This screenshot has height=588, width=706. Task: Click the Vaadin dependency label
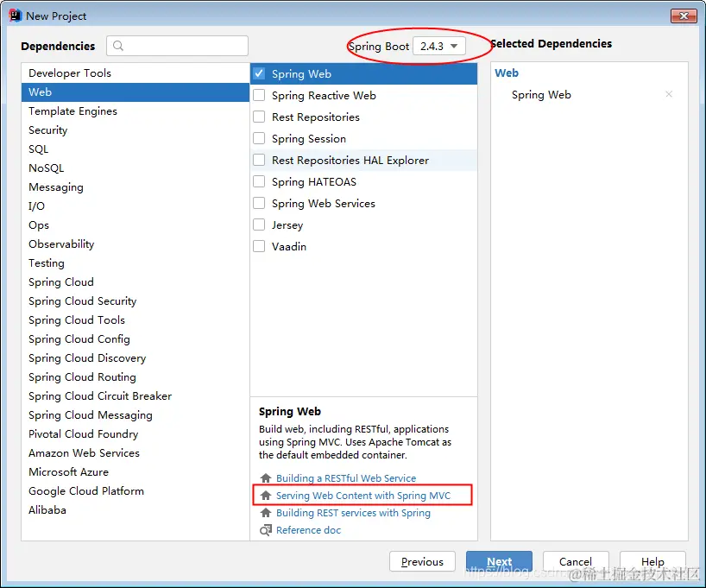point(289,246)
